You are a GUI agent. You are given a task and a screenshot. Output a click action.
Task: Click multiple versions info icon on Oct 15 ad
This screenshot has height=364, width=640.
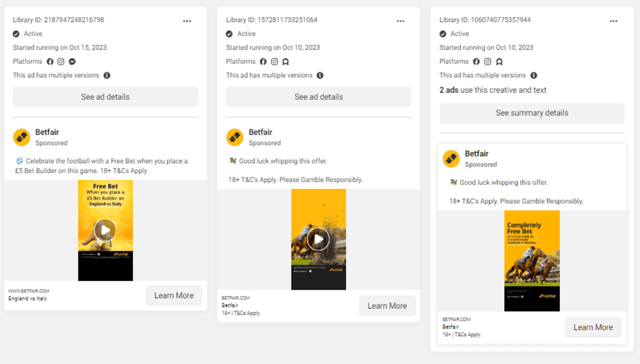107,75
